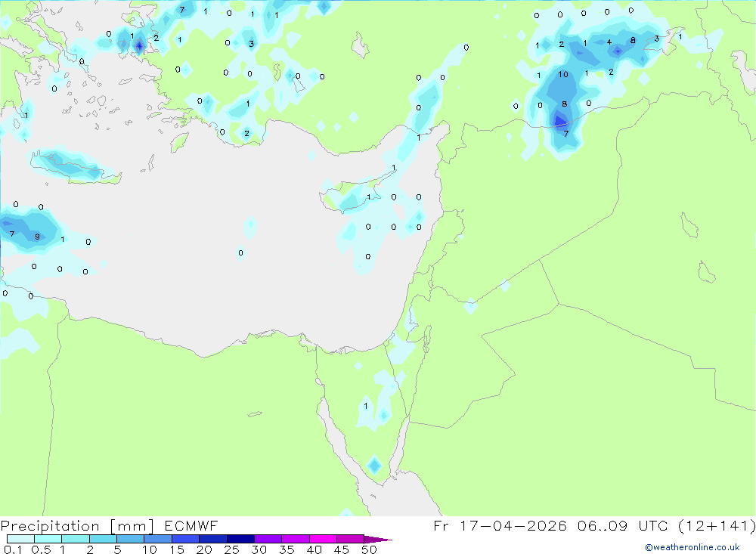
Task: Click the '(12+141)' forecast offset text
Action: point(717,525)
